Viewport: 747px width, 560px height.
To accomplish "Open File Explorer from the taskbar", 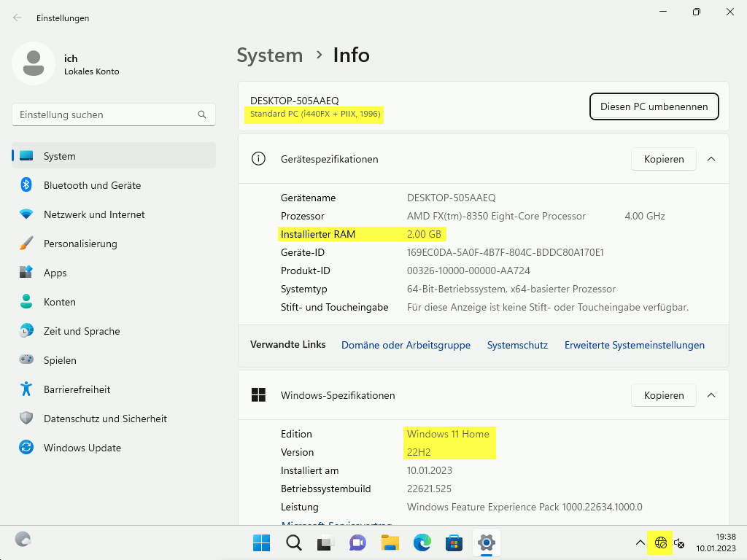I will click(x=390, y=542).
